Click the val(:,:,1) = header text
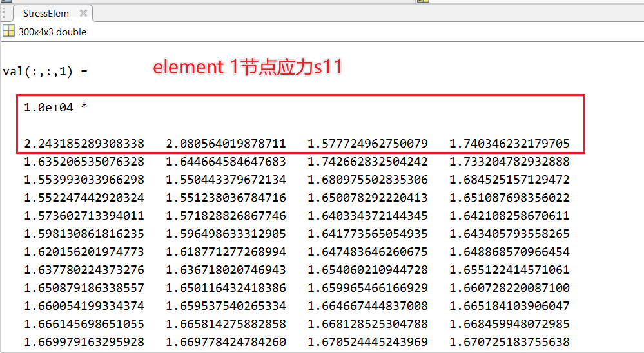This screenshot has height=353, width=644. pos(44,72)
